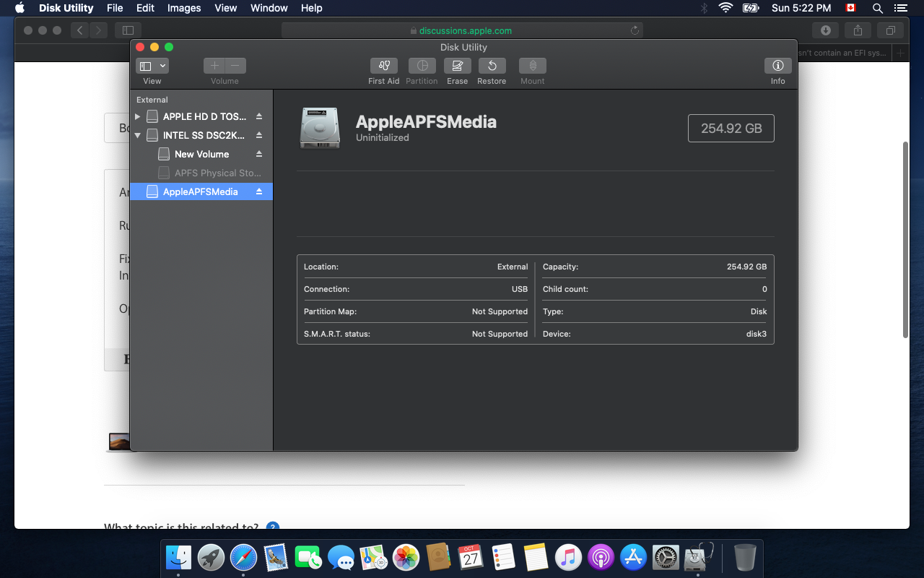The height and width of the screenshot is (578, 924).
Task: Open a new Safari tab
Action: click(x=900, y=53)
